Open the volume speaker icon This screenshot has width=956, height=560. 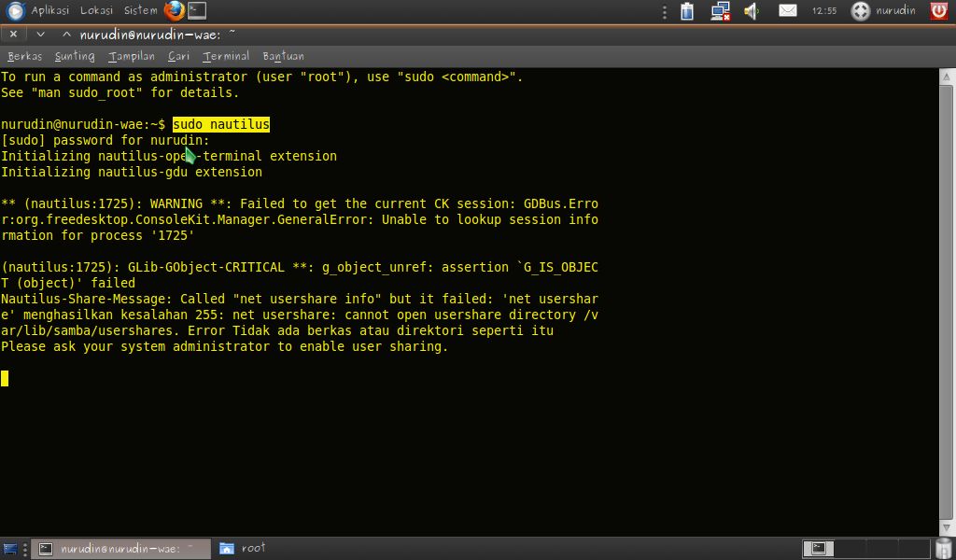(x=752, y=11)
